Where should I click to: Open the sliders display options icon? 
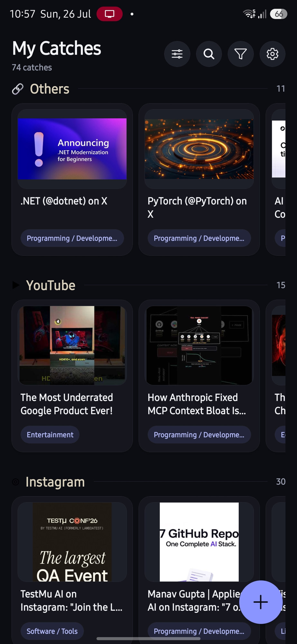(x=177, y=54)
